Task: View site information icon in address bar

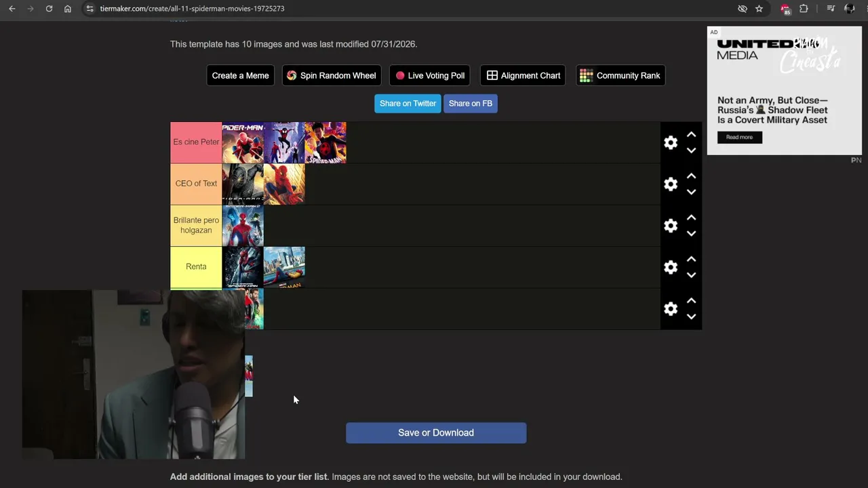Action: pos(90,9)
